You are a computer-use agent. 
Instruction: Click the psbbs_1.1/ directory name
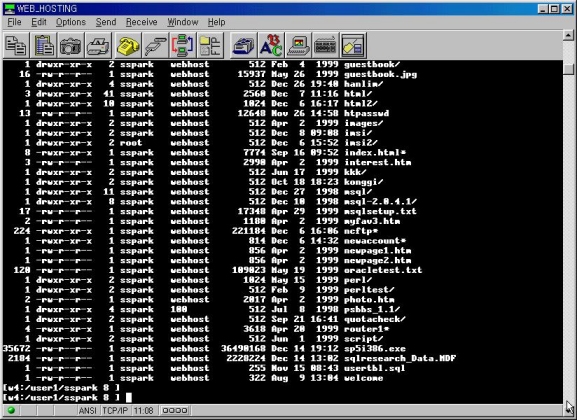pyautogui.click(x=372, y=310)
